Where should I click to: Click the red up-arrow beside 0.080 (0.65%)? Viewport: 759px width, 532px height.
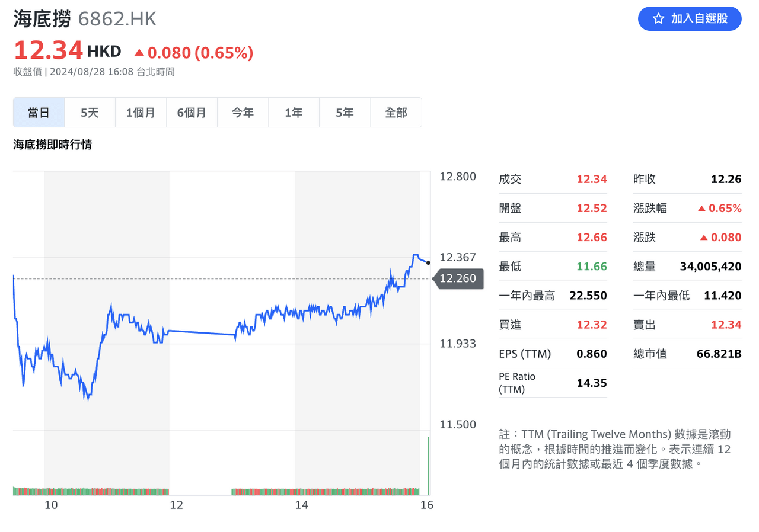tap(139, 53)
